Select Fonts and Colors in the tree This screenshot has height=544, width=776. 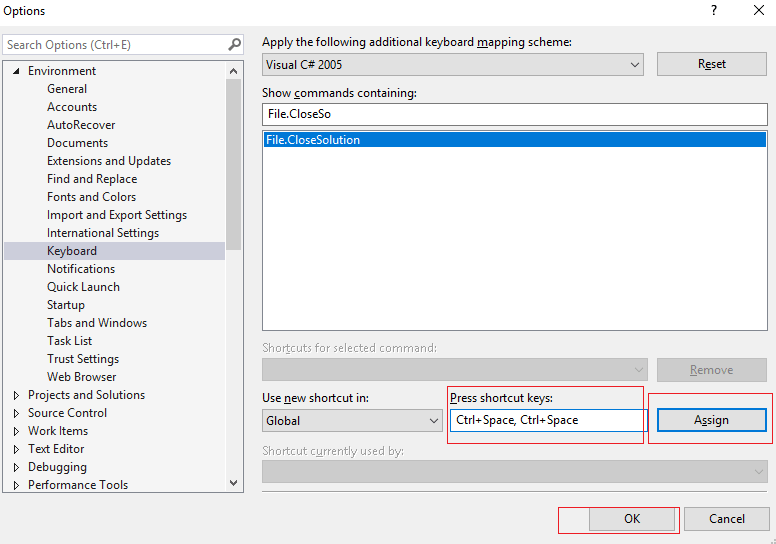[91, 197]
